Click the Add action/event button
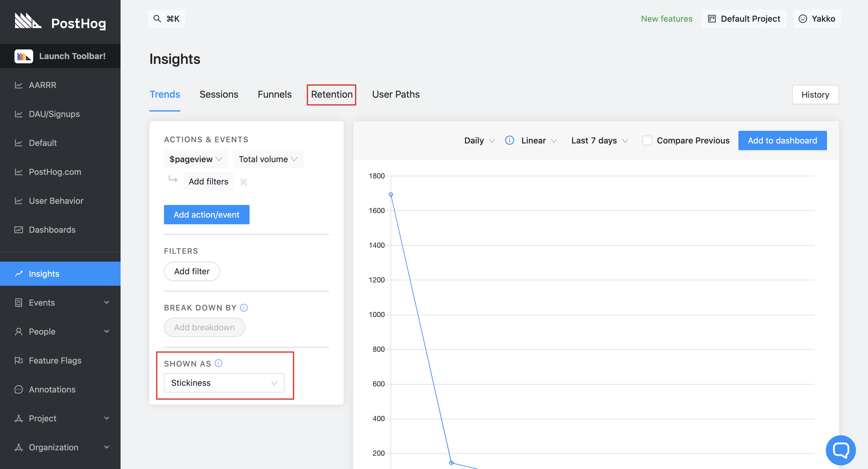 [207, 214]
